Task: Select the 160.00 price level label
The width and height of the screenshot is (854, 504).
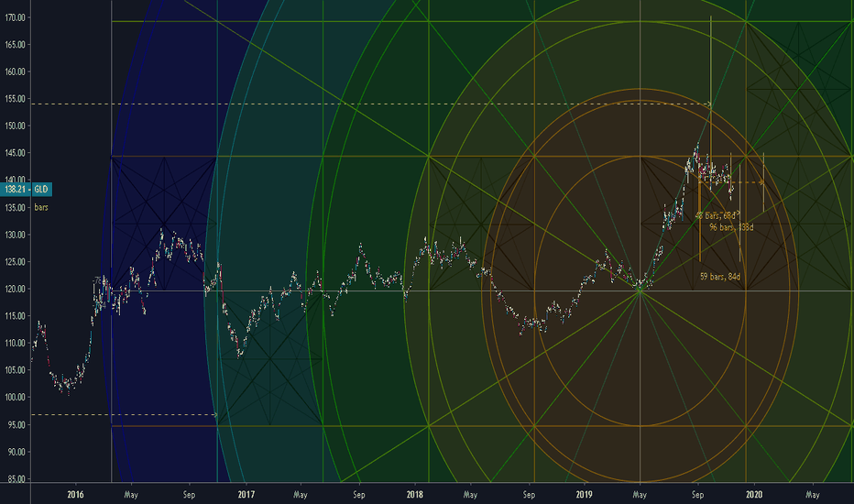Action: tap(16, 71)
